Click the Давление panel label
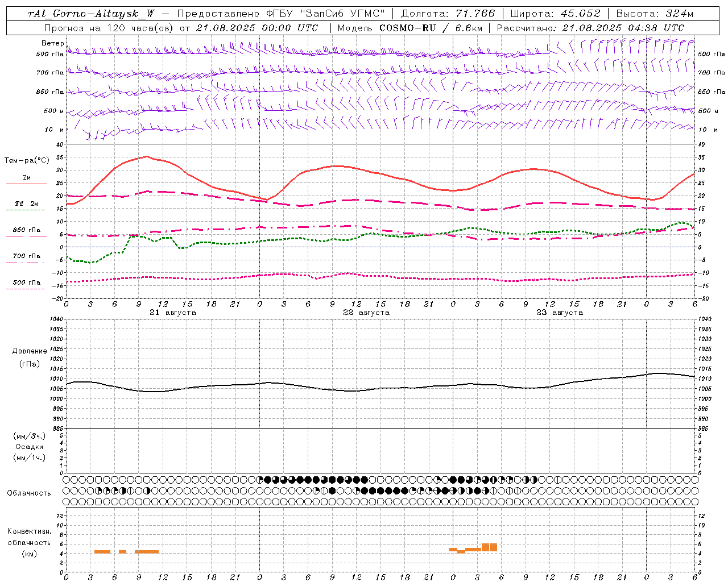 click(x=30, y=351)
